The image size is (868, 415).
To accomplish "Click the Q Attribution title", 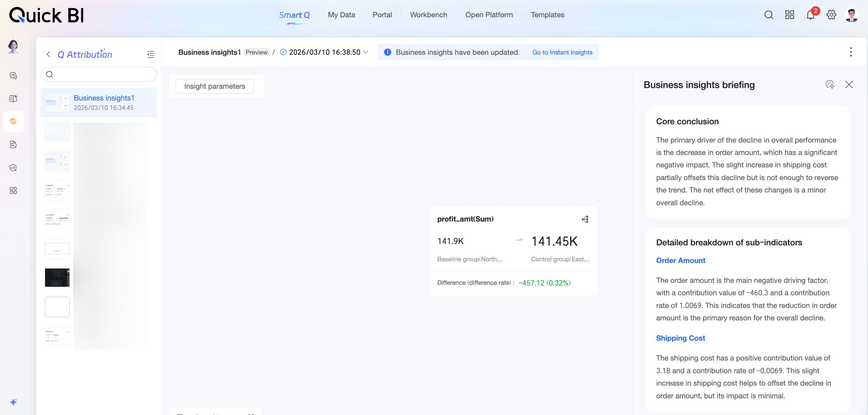I will click(x=85, y=54).
